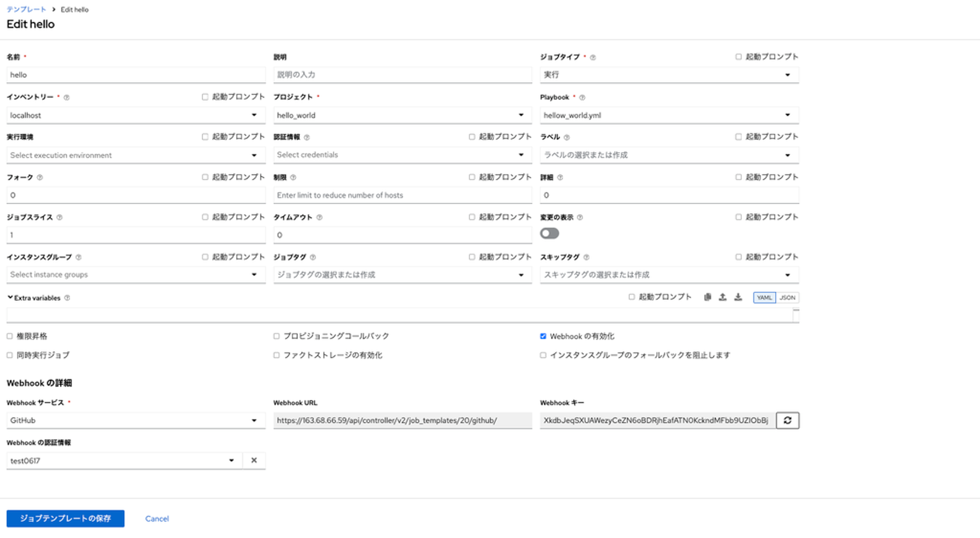Enable the 権限昇格 checkbox
Viewport: 980px width, 538px height.
(x=9, y=336)
